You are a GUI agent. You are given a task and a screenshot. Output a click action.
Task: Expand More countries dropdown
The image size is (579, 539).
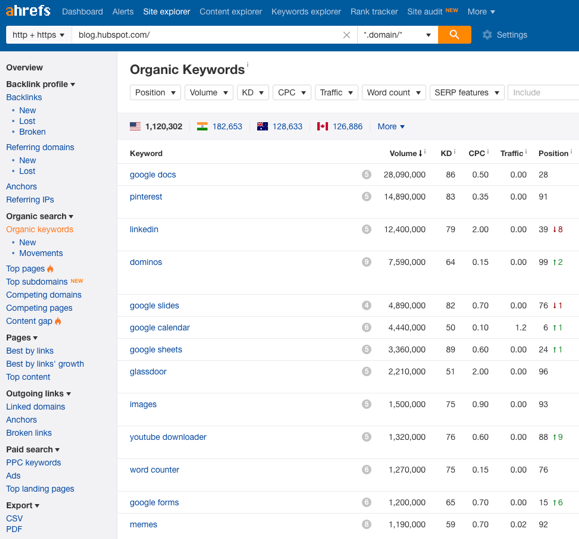pos(391,127)
